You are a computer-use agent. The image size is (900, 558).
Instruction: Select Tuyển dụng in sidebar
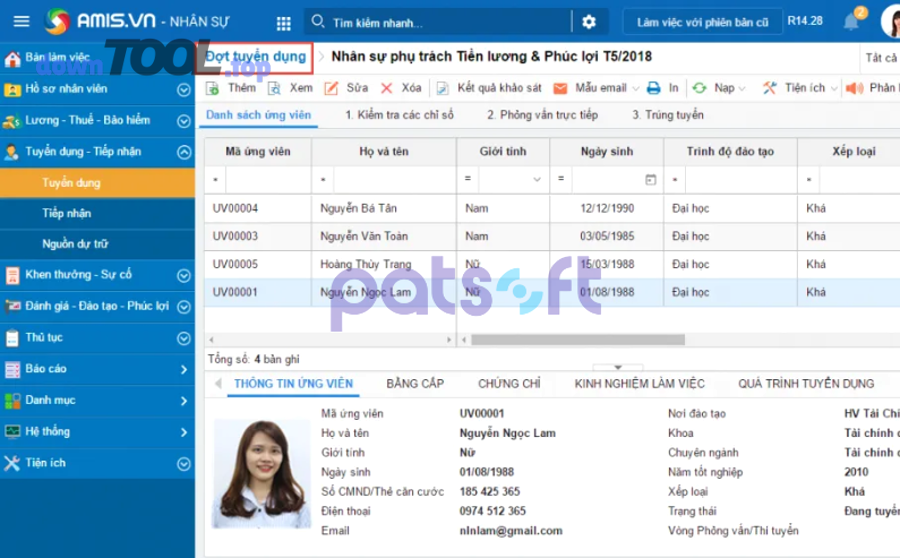97,183
